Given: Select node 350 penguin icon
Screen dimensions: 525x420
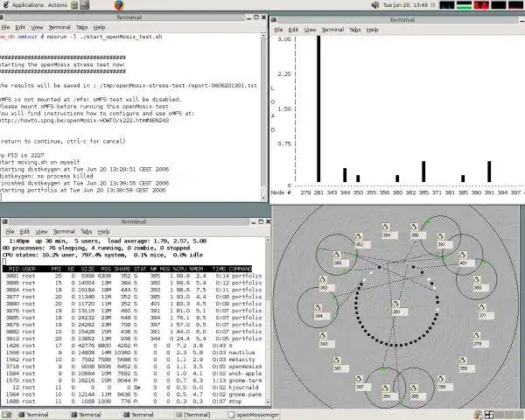Looking at the screenshot, I should (x=385, y=388).
